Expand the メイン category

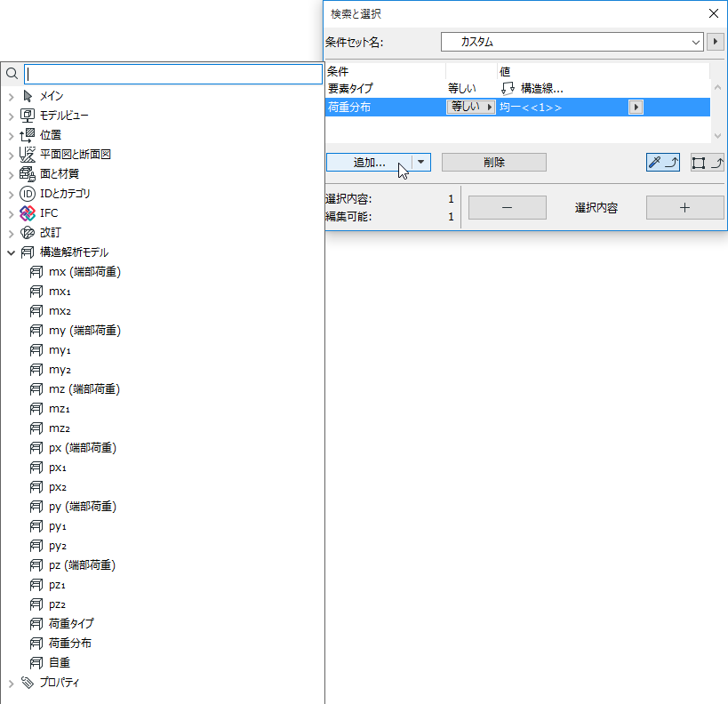coord(12,97)
